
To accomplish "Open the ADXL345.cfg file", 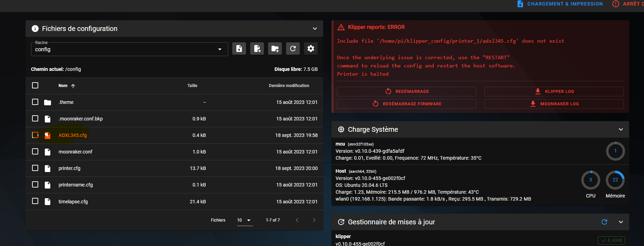I will [x=73, y=135].
